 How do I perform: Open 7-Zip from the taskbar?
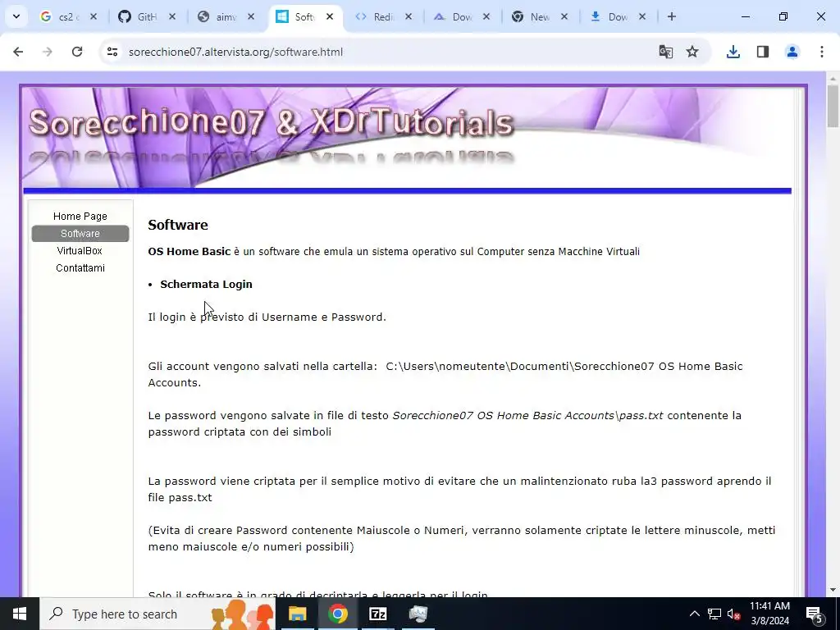(x=377, y=614)
